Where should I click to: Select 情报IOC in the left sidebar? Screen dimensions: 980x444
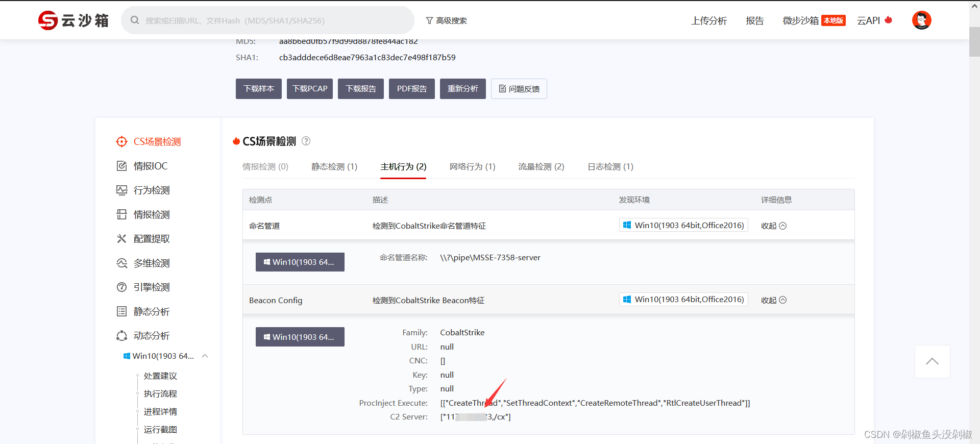click(151, 166)
